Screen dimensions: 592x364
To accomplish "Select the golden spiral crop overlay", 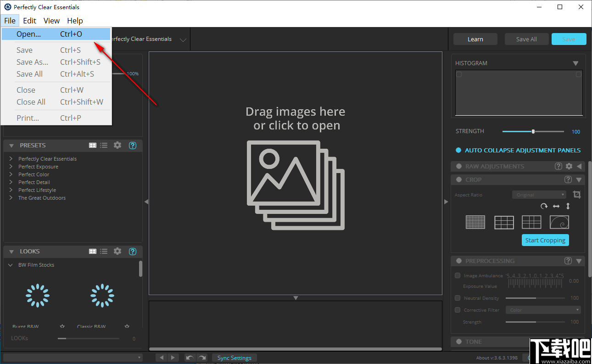I will pos(559,222).
